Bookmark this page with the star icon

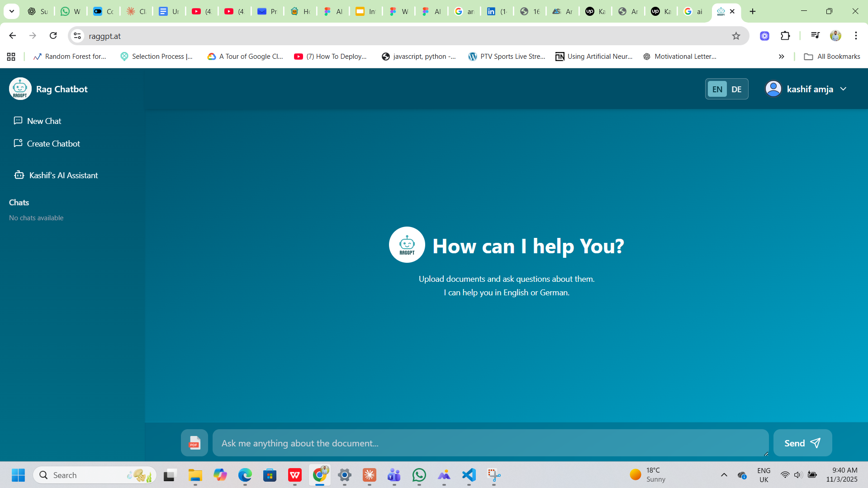(x=736, y=36)
